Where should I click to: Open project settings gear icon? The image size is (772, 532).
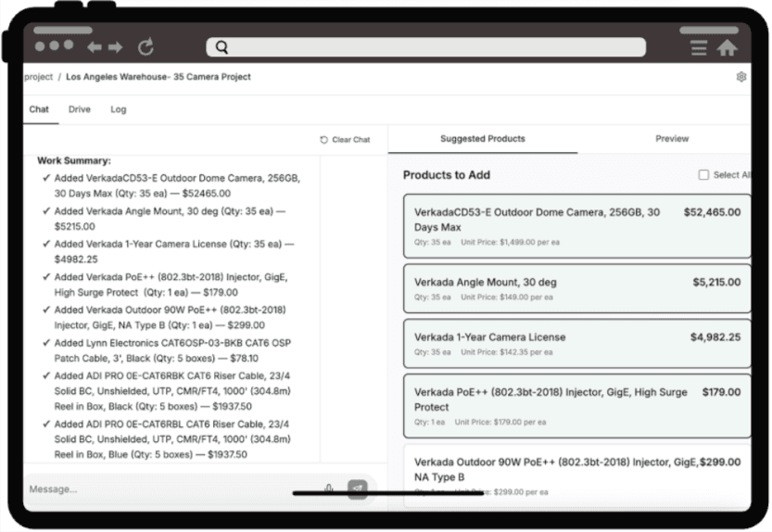740,77
